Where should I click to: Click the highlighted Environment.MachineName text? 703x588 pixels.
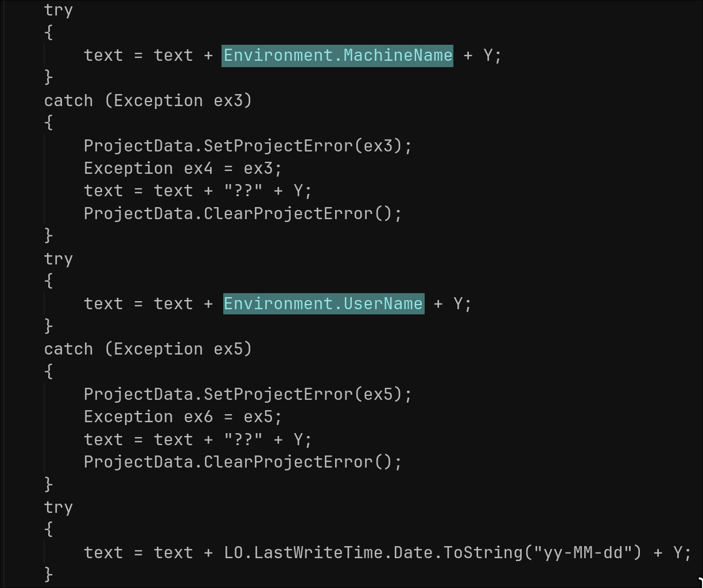[x=337, y=56]
